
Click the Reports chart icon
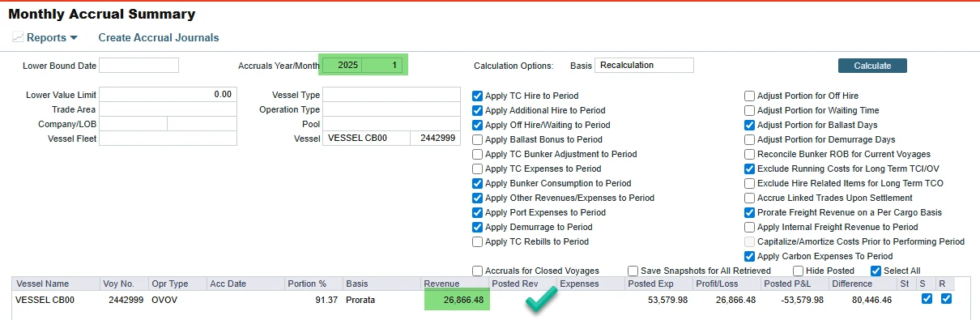(18, 37)
